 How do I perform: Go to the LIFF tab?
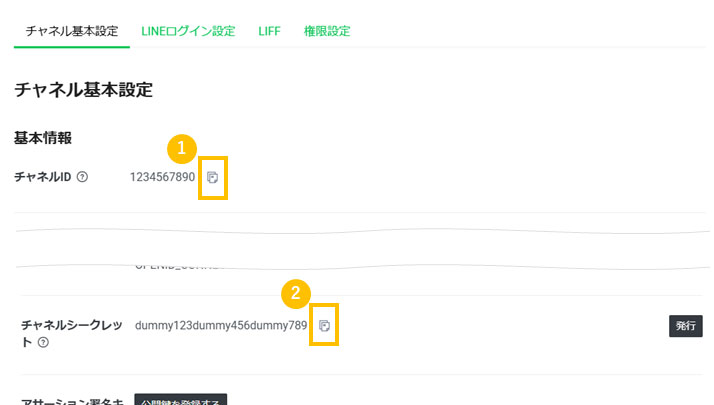(x=269, y=31)
